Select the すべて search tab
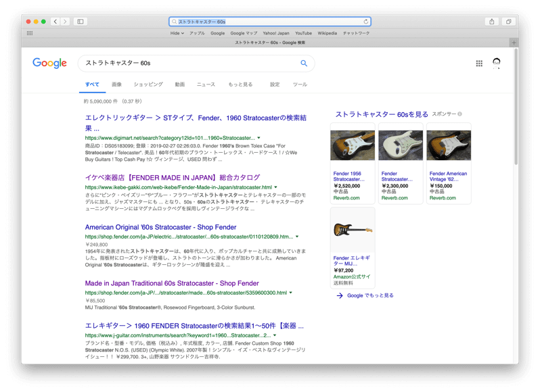Image resolution: width=540 pixels, height=392 pixels. point(92,84)
